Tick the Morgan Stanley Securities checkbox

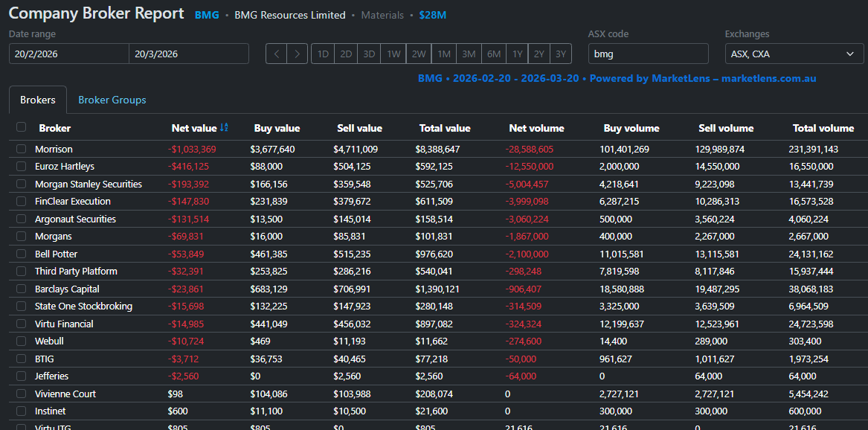point(21,184)
